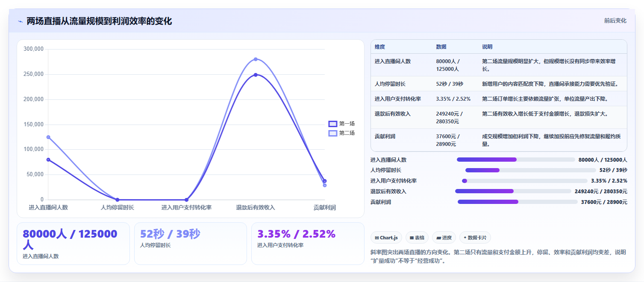Click the 说明 table column header
The width and height of the screenshot is (644, 282).
(x=487, y=47)
